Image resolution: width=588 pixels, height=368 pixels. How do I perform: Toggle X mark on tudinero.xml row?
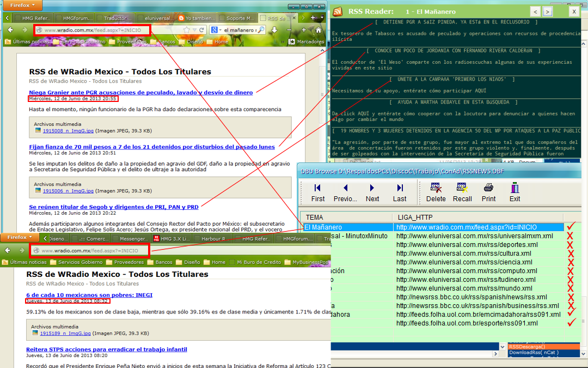point(570,279)
